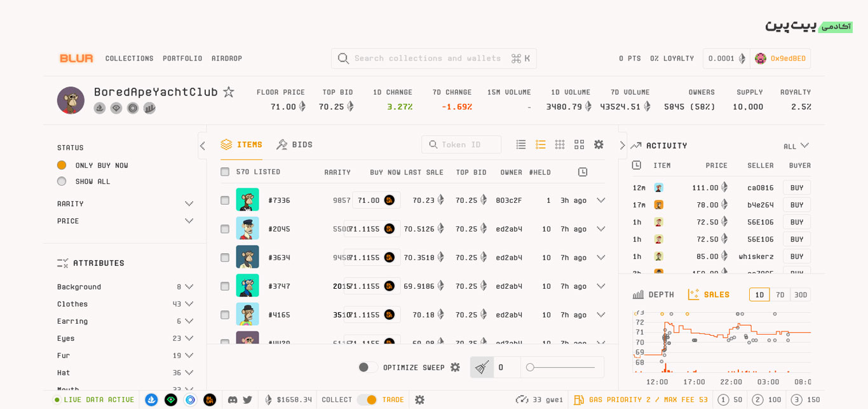Open Collections in top navigation
868x409 pixels.
pos(130,59)
